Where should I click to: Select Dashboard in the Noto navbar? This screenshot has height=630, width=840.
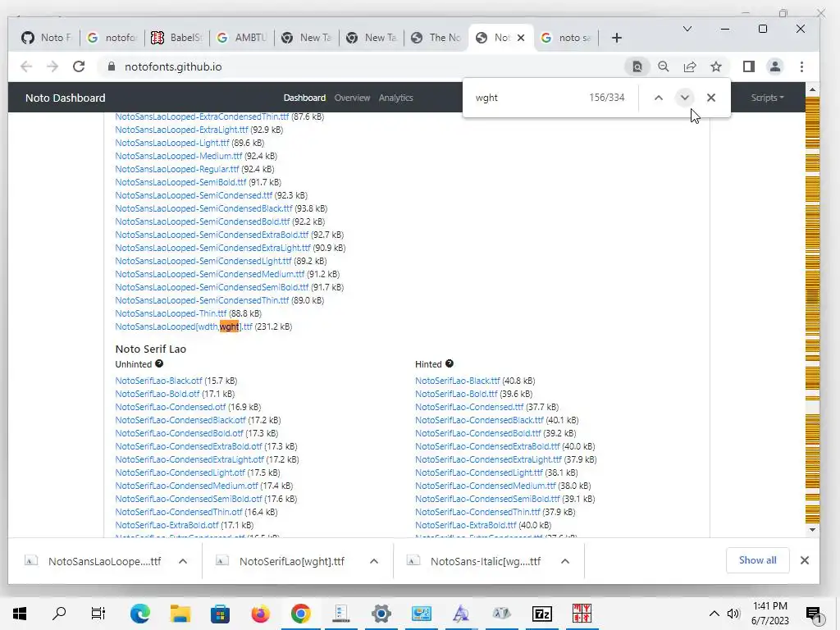pos(304,98)
